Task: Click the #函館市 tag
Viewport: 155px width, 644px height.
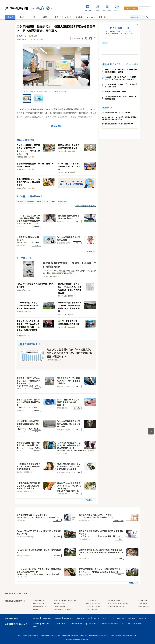Action: coord(21,202)
